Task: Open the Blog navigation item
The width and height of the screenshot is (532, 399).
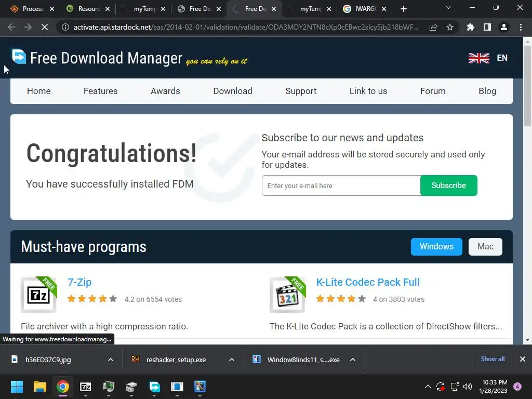Action: pos(487,91)
